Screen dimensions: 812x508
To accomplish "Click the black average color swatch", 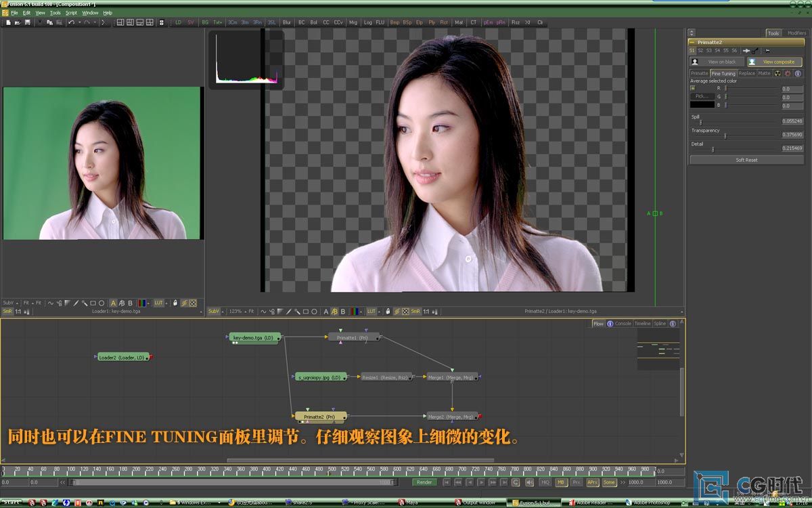I will [x=702, y=105].
